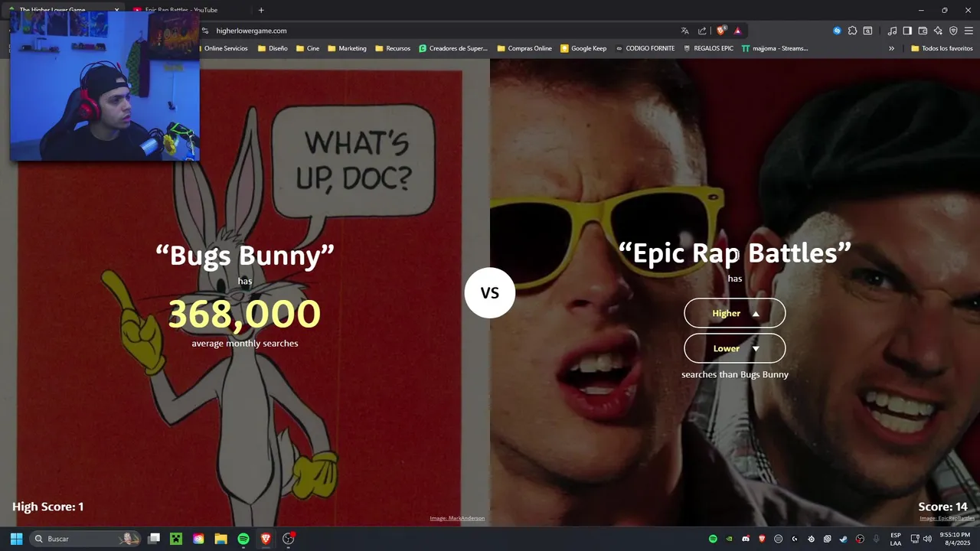Click the High Score: 1 text

point(48,507)
